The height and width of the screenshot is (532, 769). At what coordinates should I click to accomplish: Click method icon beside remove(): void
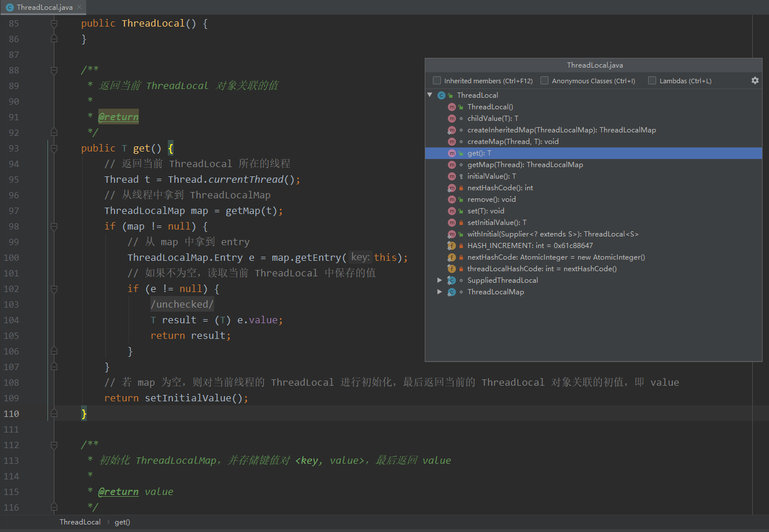(x=452, y=199)
